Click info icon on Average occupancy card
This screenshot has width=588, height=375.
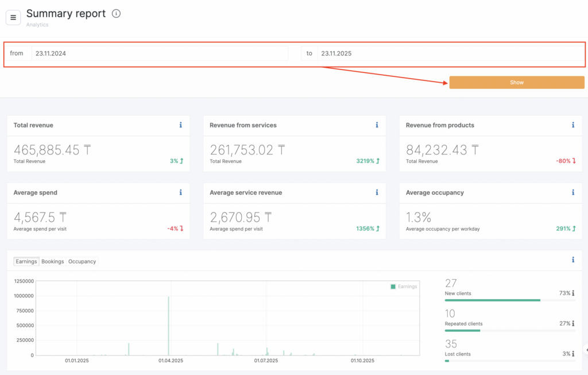573,193
